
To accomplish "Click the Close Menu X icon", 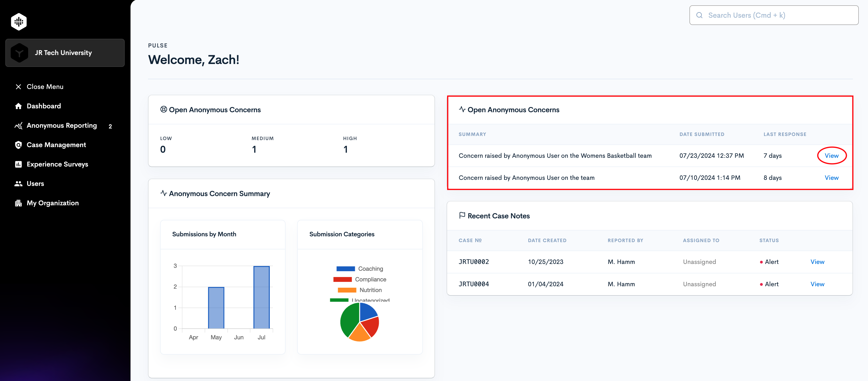I will pos(18,87).
